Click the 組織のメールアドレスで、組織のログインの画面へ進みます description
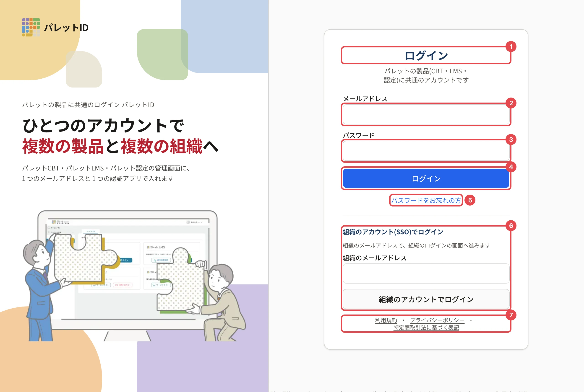This screenshot has width=584, height=392. click(416, 245)
